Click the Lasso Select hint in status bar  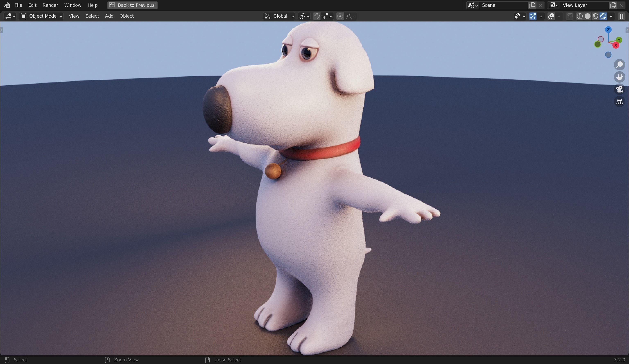click(x=227, y=360)
